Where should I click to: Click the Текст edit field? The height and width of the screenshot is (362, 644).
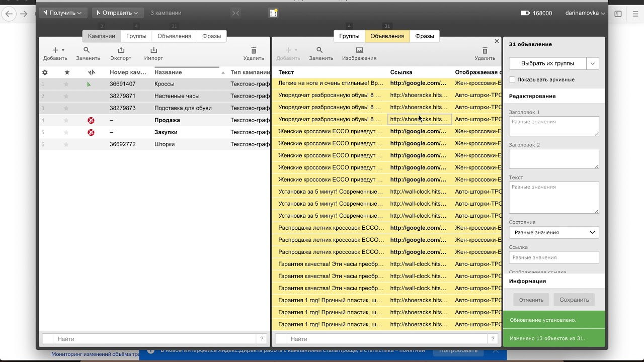click(554, 198)
